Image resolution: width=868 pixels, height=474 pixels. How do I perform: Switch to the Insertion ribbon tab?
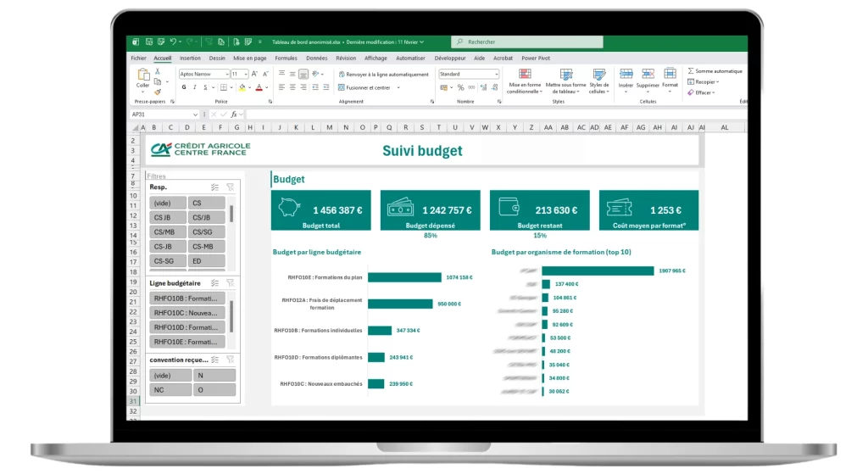(x=190, y=59)
